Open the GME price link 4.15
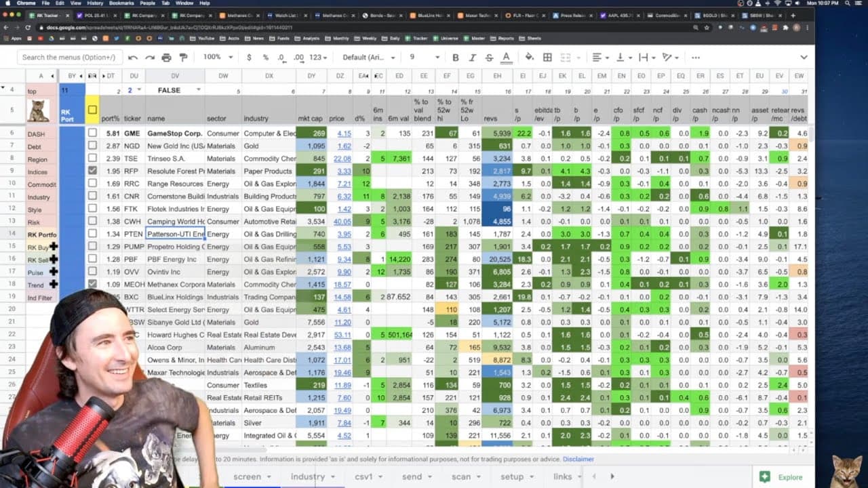Screen dimensions: 868x488 [x=344, y=134]
